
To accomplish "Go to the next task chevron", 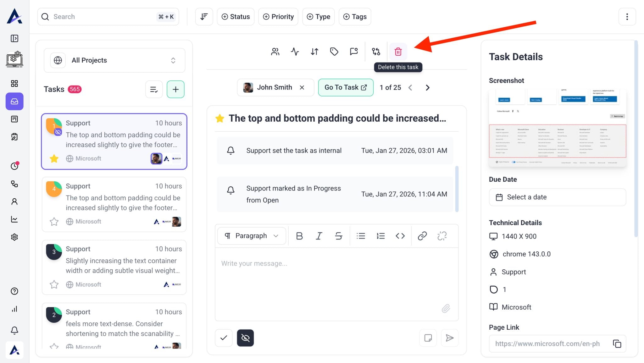I will pyautogui.click(x=427, y=88).
